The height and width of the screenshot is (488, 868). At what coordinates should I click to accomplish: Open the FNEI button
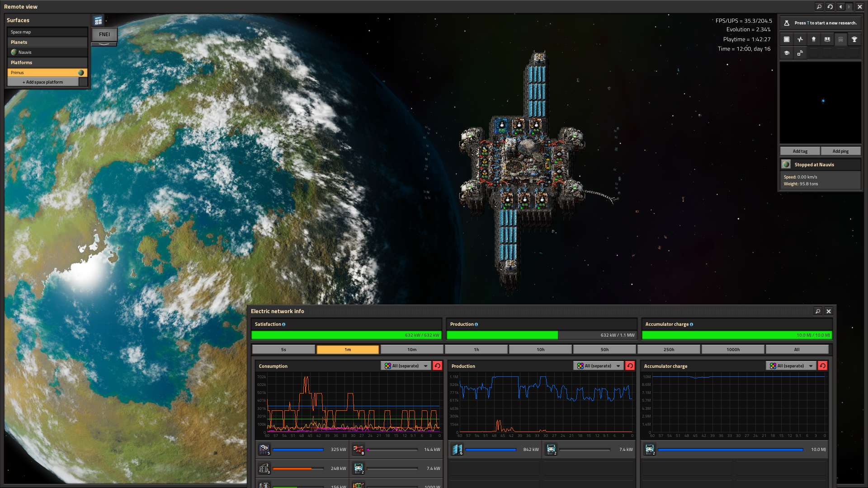tap(104, 34)
